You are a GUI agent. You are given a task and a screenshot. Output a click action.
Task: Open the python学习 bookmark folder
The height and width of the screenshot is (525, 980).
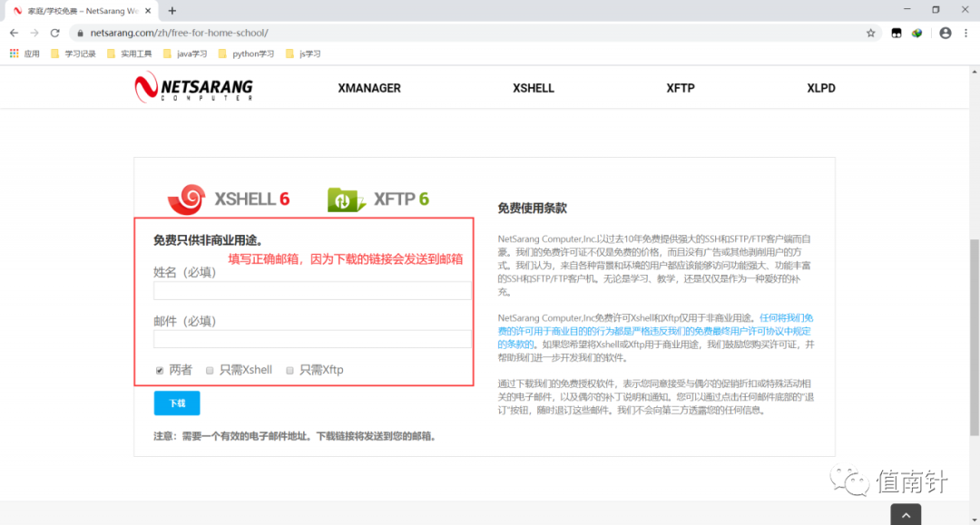coord(246,53)
